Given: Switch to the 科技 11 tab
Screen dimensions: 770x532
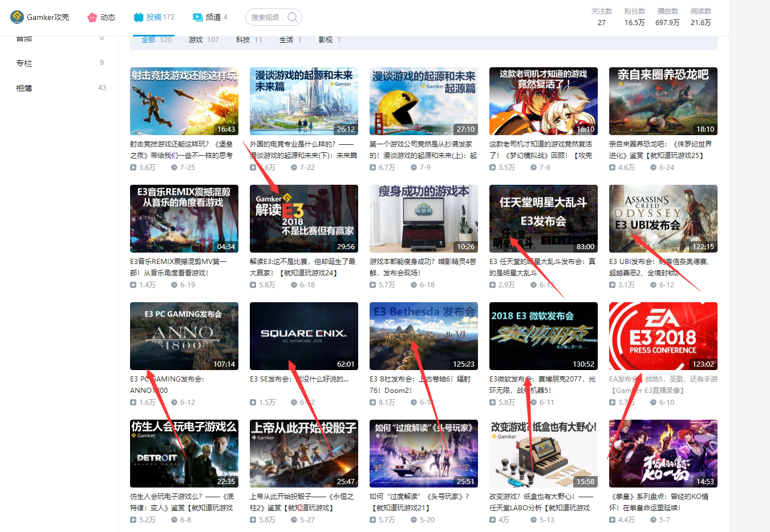Looking at the screenshot, I should 249,40.
